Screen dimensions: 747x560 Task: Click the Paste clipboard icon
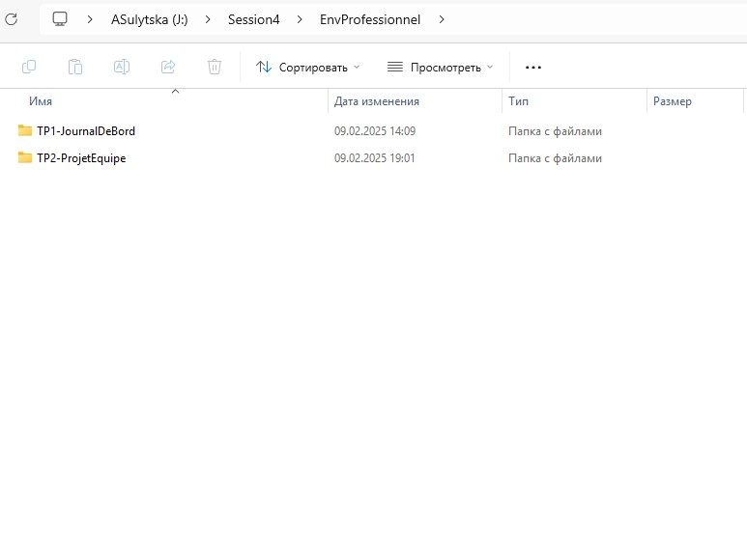75,67
